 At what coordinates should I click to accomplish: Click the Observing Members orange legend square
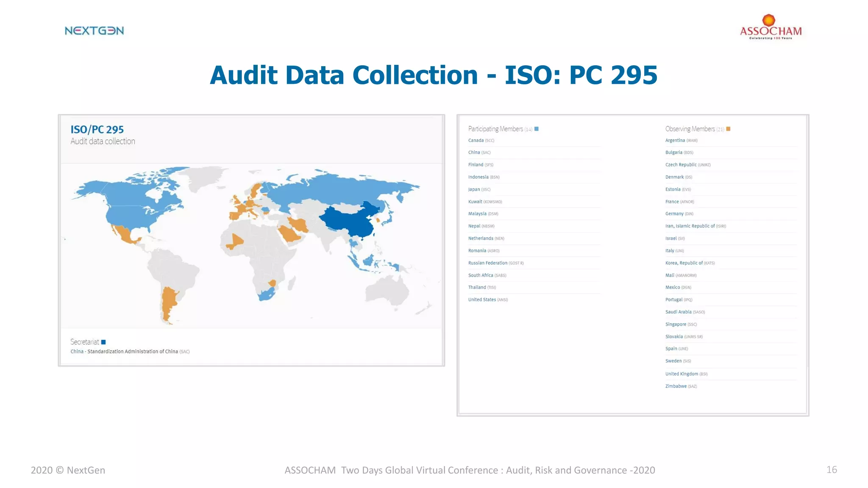tap(728, 129)
